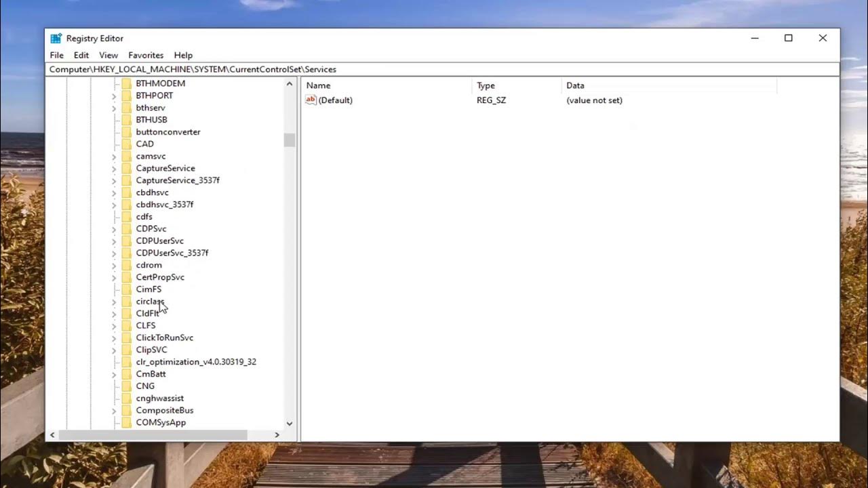The image size is (868, 488).
Task: Expand the CompositeBus key
Action: point(114,411)
